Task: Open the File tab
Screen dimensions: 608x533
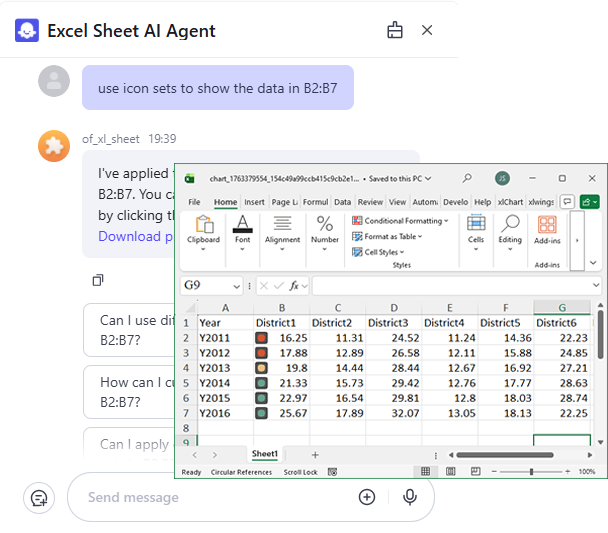Action: tap(194, 202)
